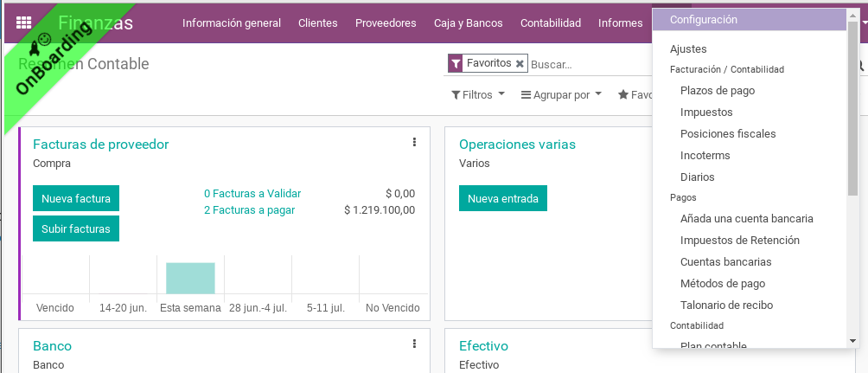This screenshot has width=868, height=373.
Task: Click the menu scrollbar thumb
Action: (852, 108)
